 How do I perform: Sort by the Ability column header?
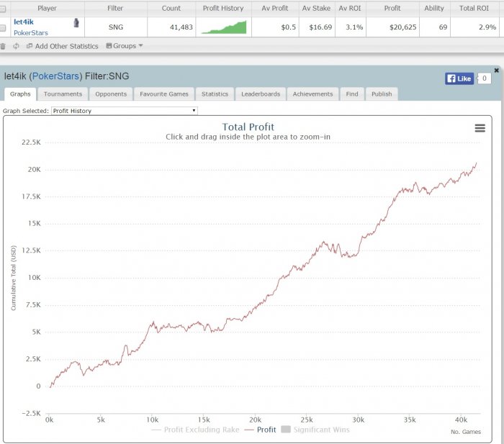(434, 9)
